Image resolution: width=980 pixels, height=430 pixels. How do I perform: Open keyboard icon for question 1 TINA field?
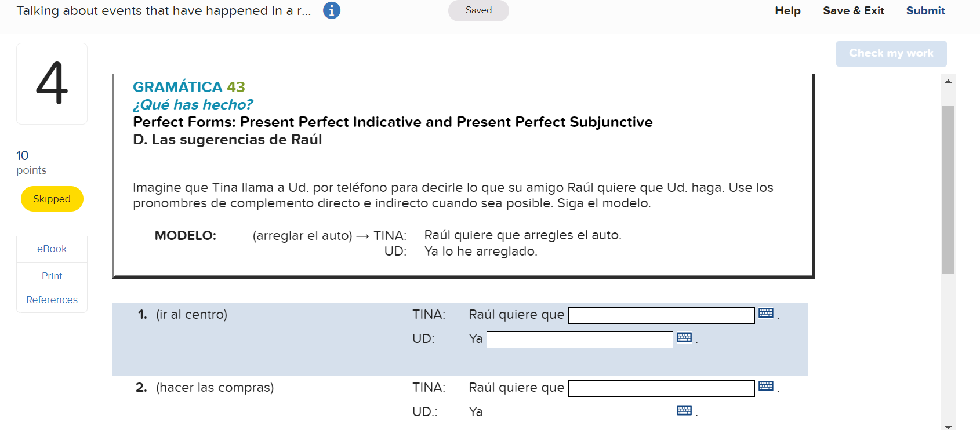coord(766,313)
